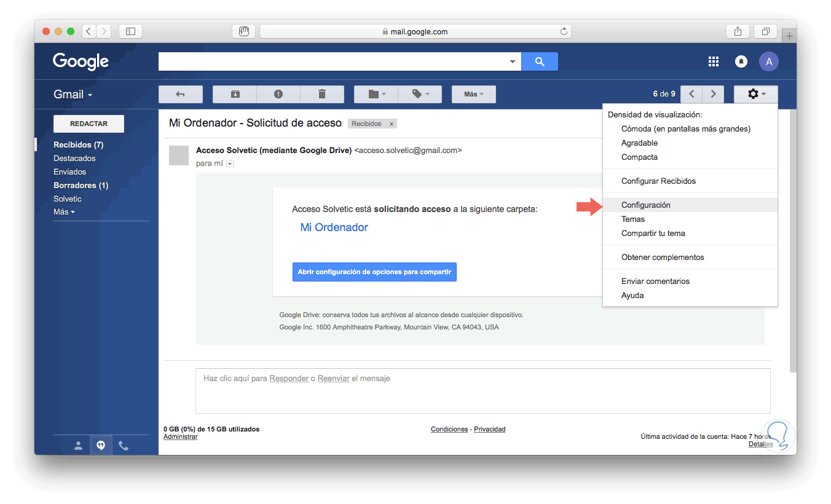
Task: Go to the next (older) message arrow
Action: click(713, 94)
